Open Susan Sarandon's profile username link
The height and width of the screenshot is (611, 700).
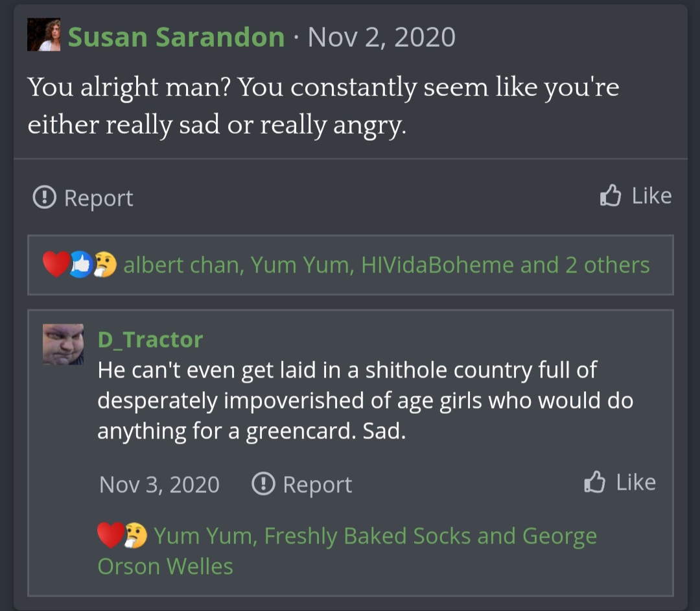[x=176, y=37]
